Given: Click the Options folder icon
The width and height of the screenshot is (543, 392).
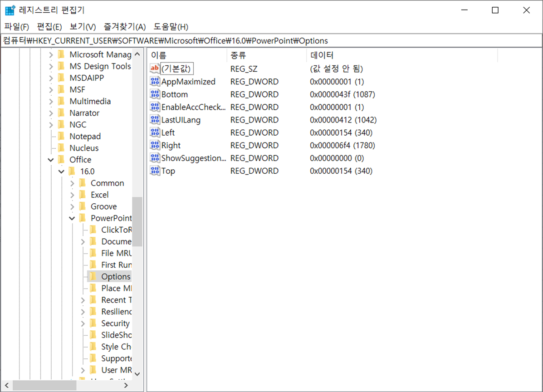Looking at the screenshot, I should (93, 276).
